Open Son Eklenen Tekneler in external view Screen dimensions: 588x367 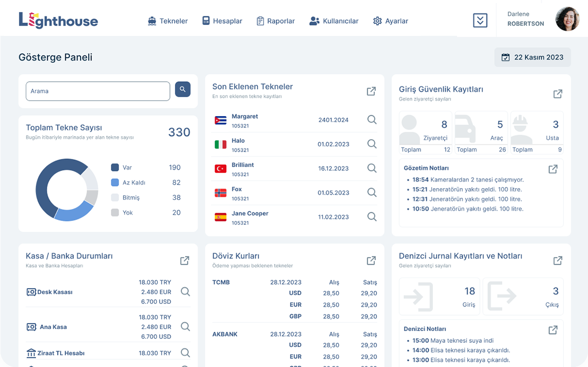(x=371, y=91)
